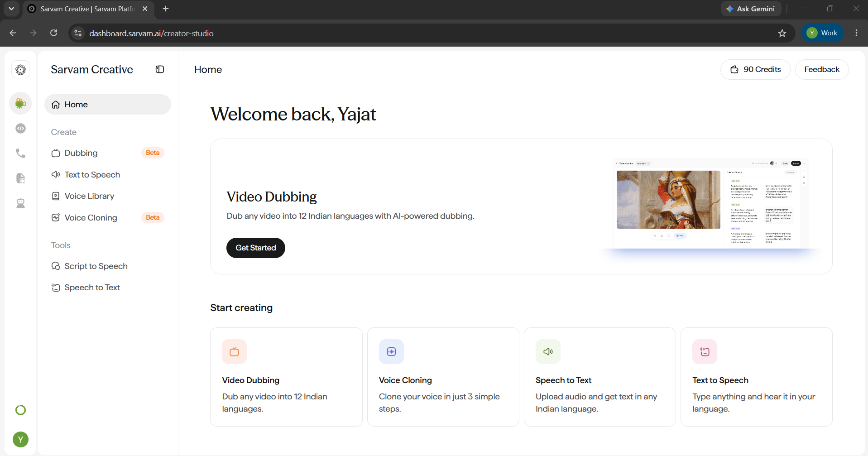
Task: Click the Voice Cloning card icon
Action: 391,351
